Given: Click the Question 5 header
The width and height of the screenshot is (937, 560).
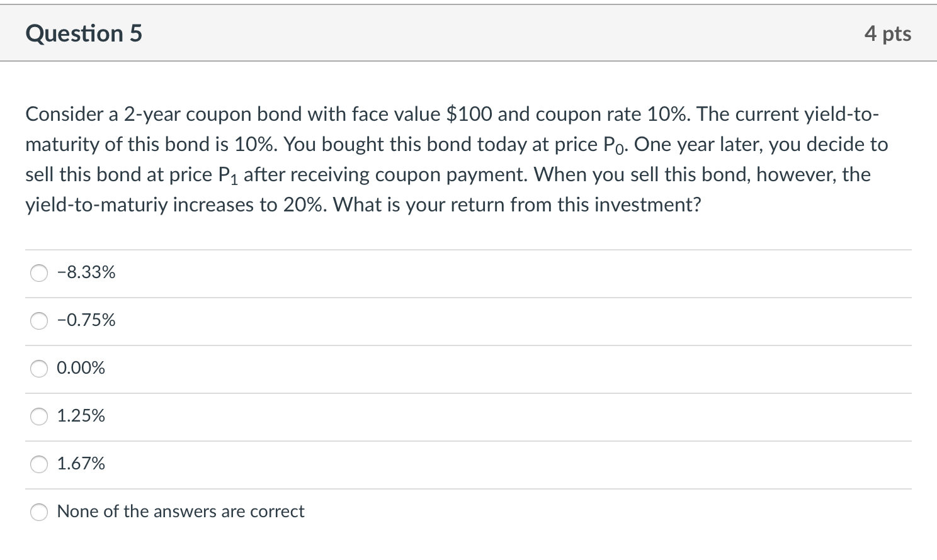Looking at the screenshot, I should [x=82, y=33].
